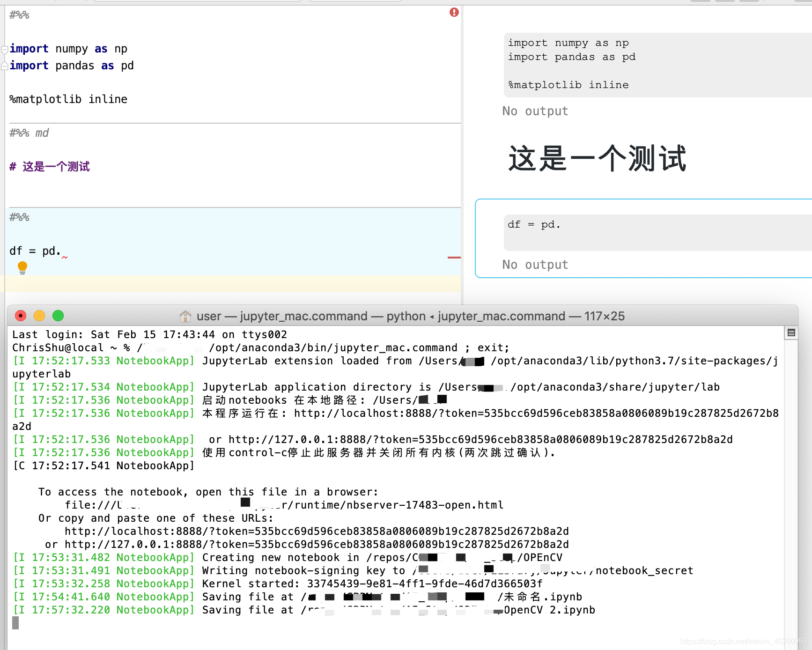Place cursor on 'import pandas as pd' in editor
The height and width of the screenshot is (650, 812).
click(x=72, y=66)
